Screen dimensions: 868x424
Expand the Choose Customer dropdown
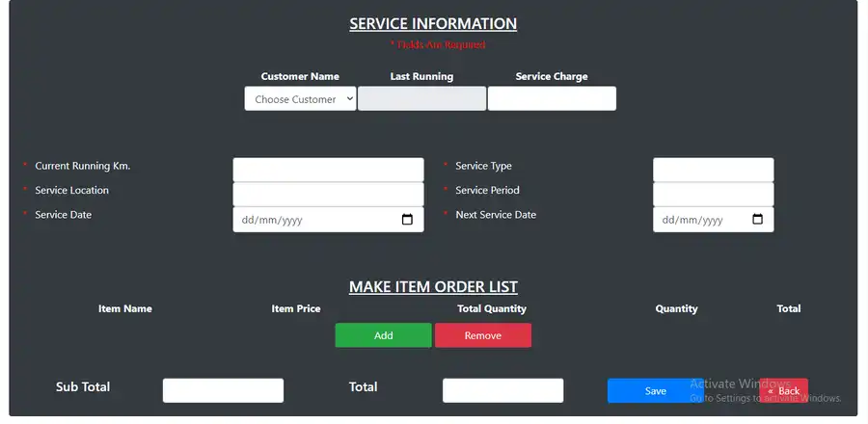tap(300, 99)
